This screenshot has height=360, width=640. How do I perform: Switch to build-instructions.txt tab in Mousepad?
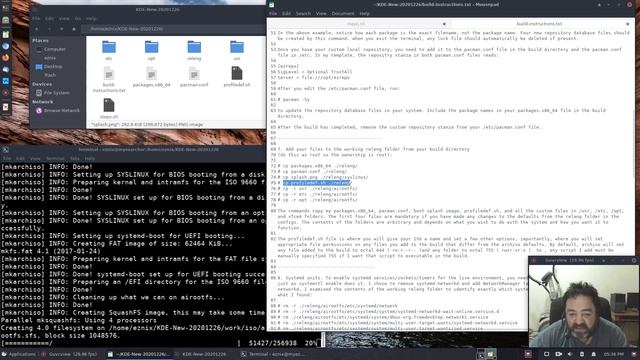[x=539, y=24]
